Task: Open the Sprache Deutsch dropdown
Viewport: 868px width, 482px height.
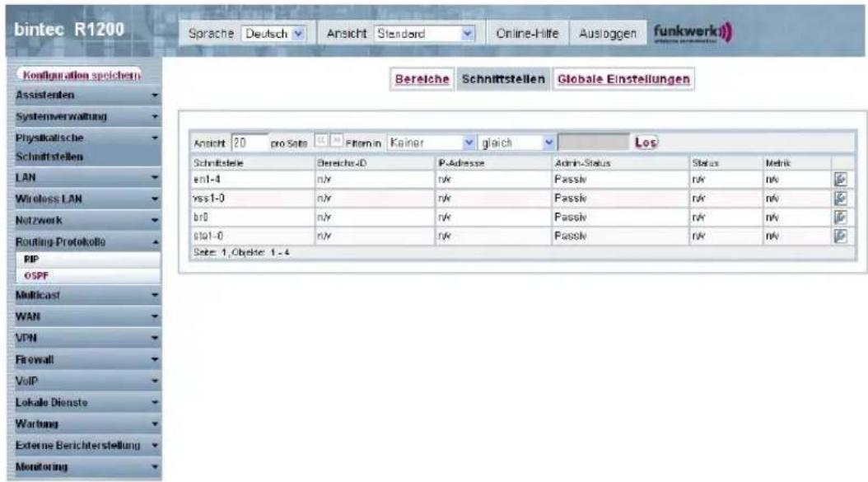Action: point(274,34)
